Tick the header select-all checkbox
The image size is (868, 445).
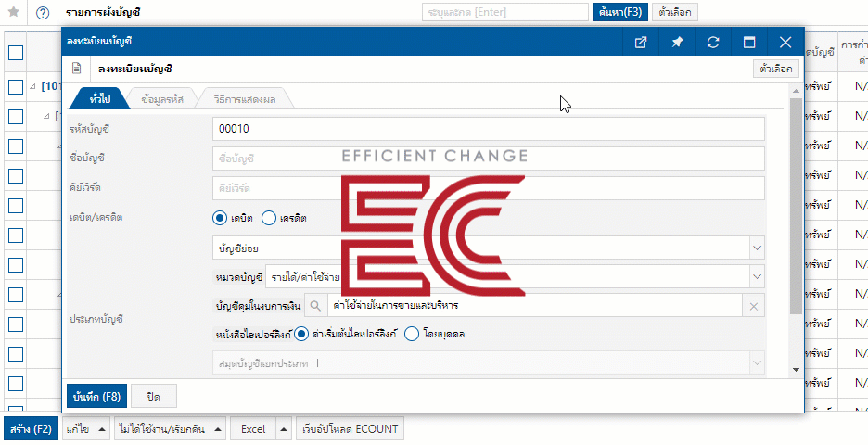pyautogui.click(x=16, y=53)
